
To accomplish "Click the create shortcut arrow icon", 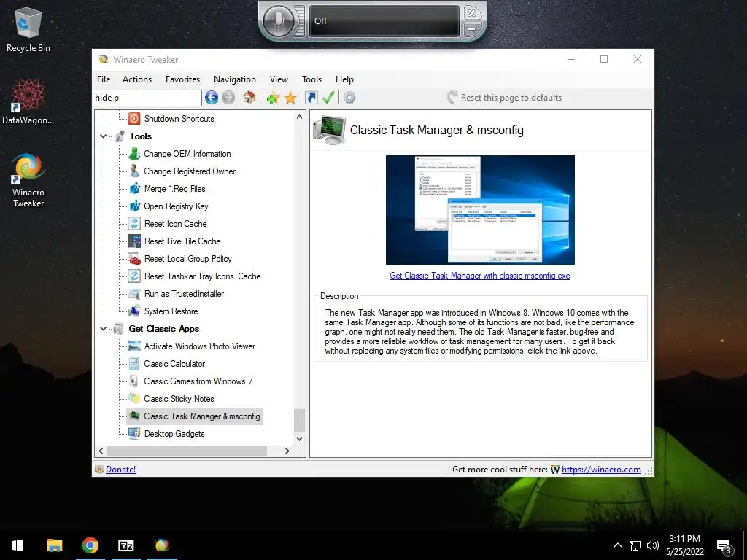I will click(311, 98).
